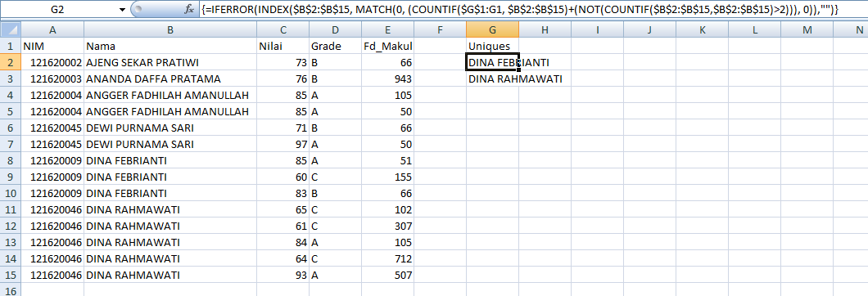Click the Fd_Makul value 943
868x296 pixels.
[x=387, y=79]
